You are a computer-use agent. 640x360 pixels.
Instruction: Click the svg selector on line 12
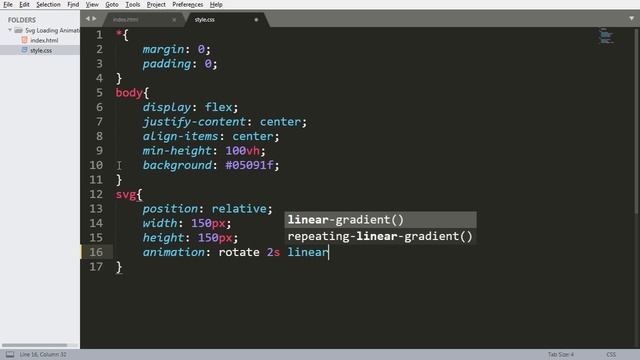[x=126, y=194]
